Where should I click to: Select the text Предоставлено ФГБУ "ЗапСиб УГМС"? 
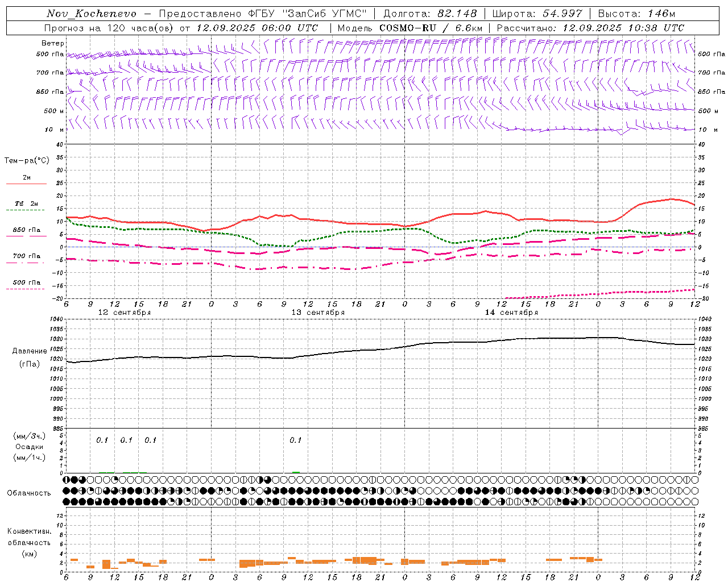coord(263,14)
